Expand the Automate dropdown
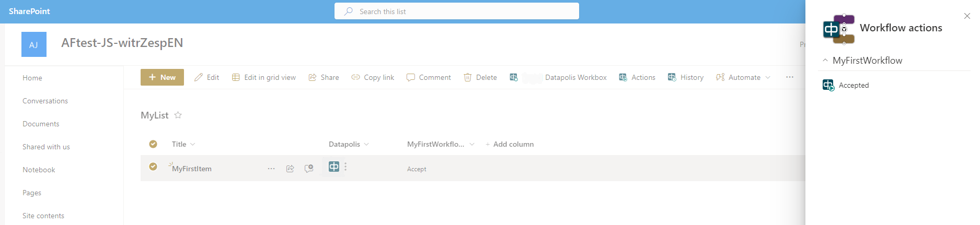 point(768,77)
